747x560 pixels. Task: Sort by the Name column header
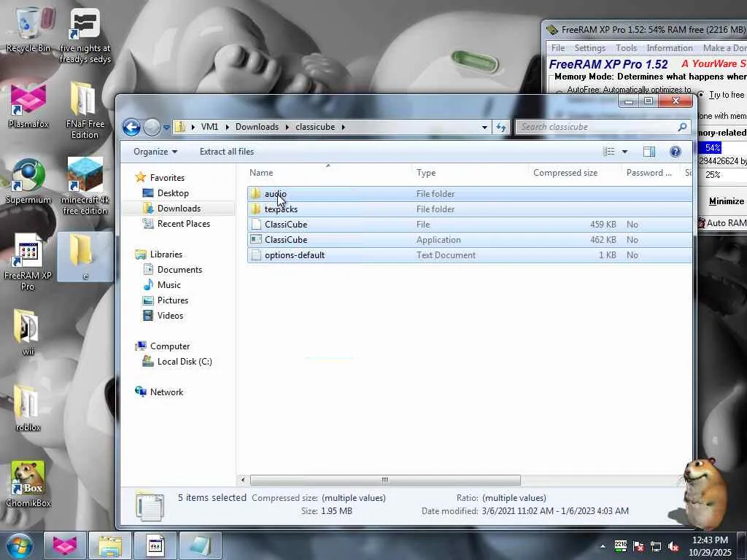coord(328,173)
